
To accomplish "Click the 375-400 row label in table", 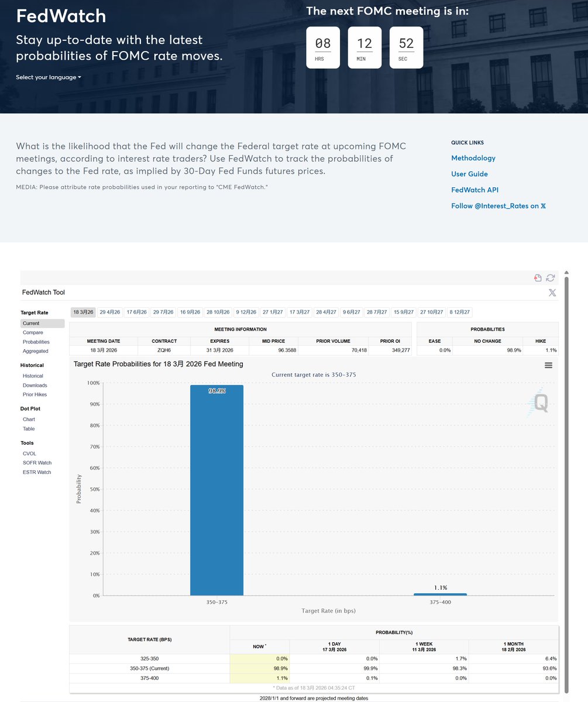I will (149, 678).
